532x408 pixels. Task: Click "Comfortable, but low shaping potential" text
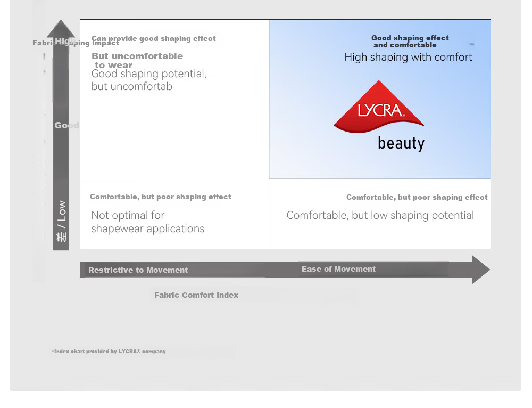pyautogui.click(x=380, y=215)
